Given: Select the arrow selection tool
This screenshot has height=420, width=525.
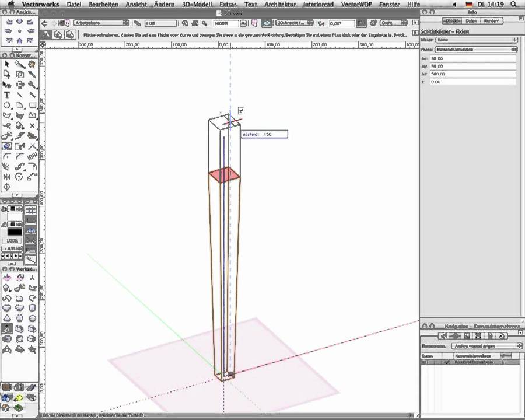Looking at the screenshot, I should (x=6, y=64).
